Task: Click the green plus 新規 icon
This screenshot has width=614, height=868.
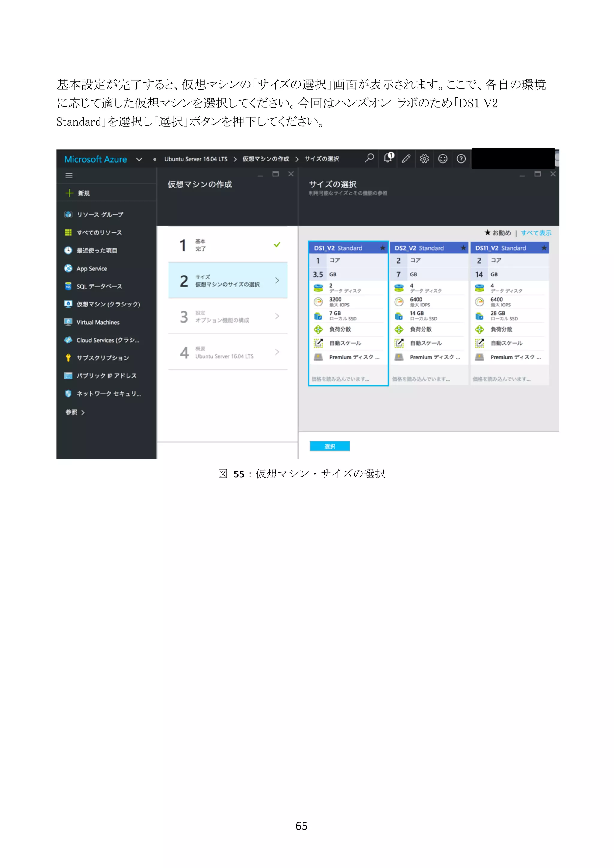Action: [69, 193]
